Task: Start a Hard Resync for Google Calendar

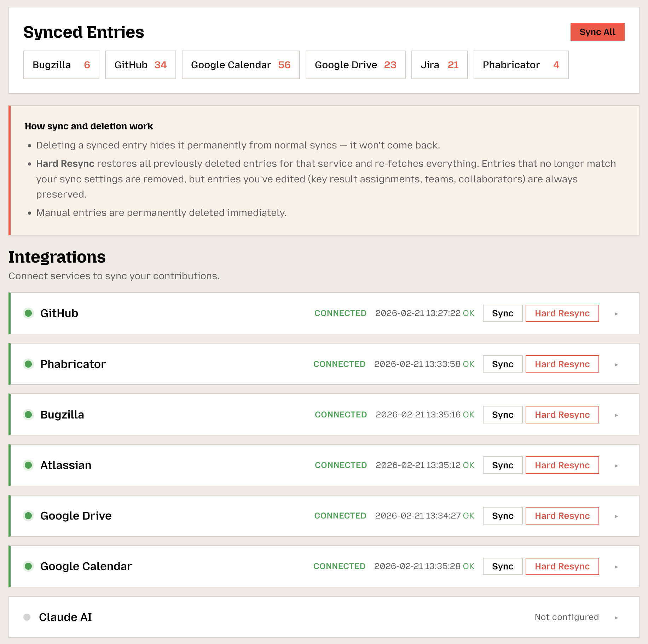Action: pos(562,566)
